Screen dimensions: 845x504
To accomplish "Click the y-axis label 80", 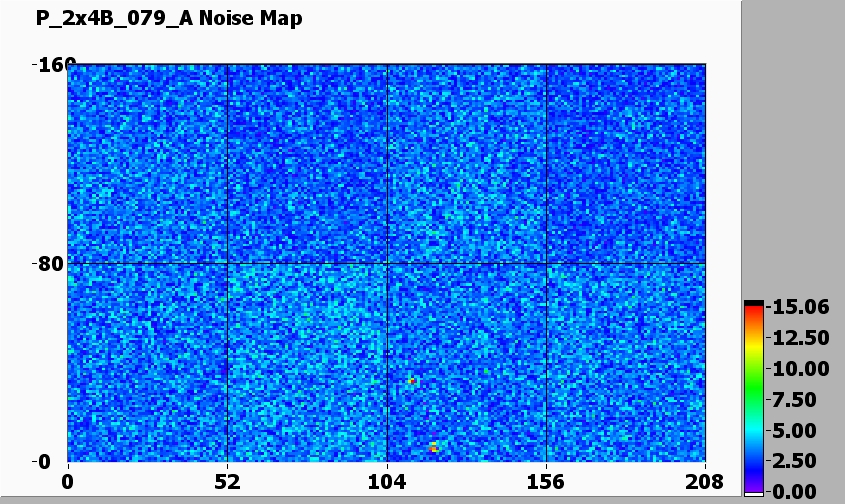I will (x=48, y=264).
